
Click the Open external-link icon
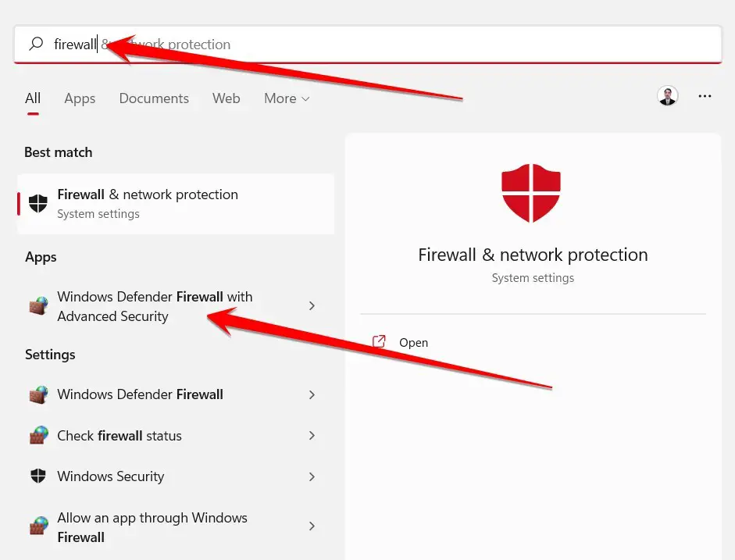tap(379, 341)
